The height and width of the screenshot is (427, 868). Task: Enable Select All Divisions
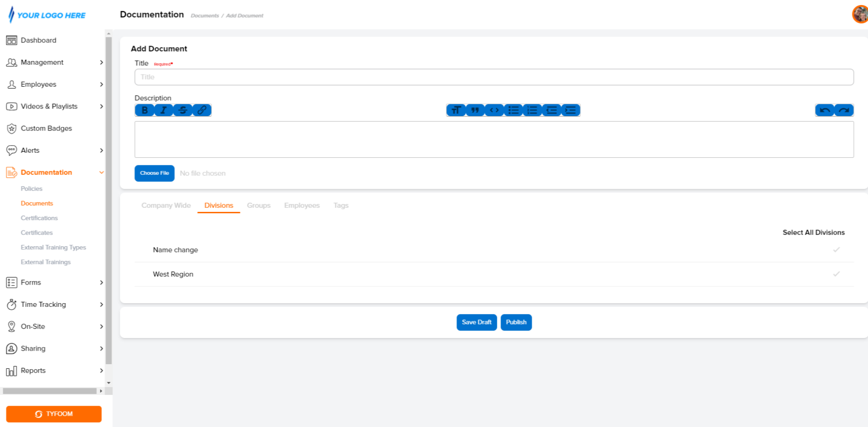(x=813, y=232)
